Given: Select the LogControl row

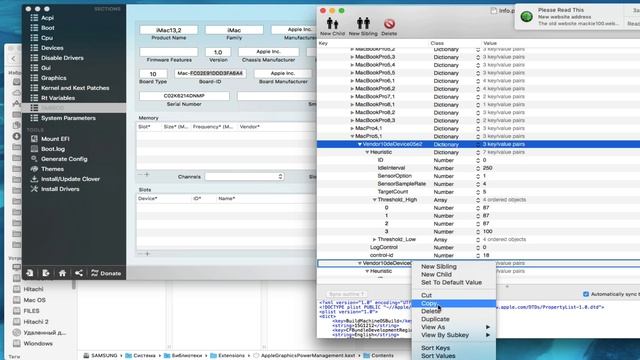Looking at the screenshot, I should [x=478, y=247].
